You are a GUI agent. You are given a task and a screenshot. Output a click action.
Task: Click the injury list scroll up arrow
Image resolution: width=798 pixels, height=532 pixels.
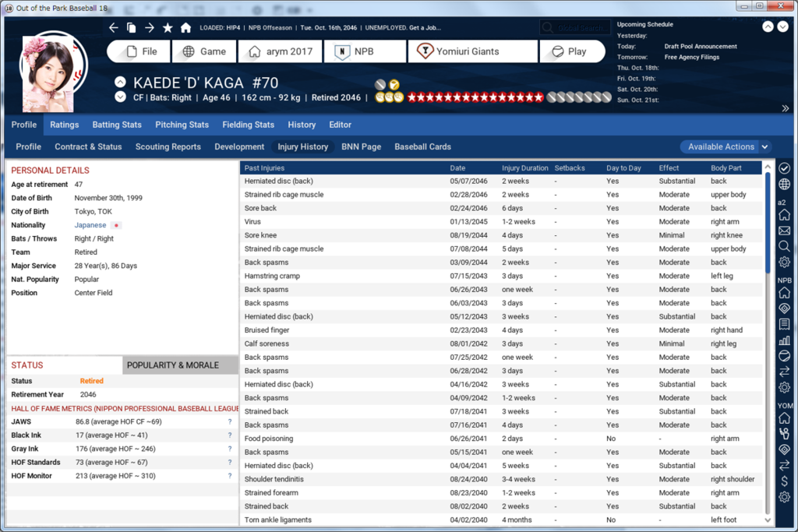(x=768, y=167)
